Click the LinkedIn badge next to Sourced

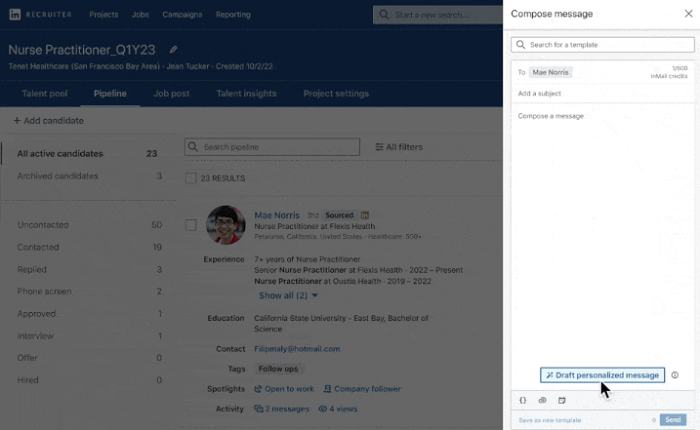click(365, 215)
